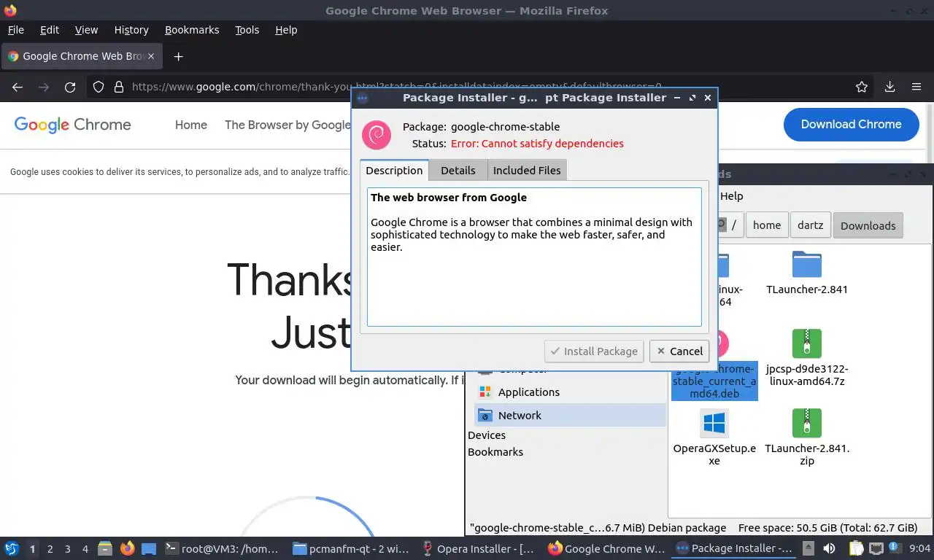
Task: Open the Firefox File menu
Action: pyautogui.click(x=15, y=30)
